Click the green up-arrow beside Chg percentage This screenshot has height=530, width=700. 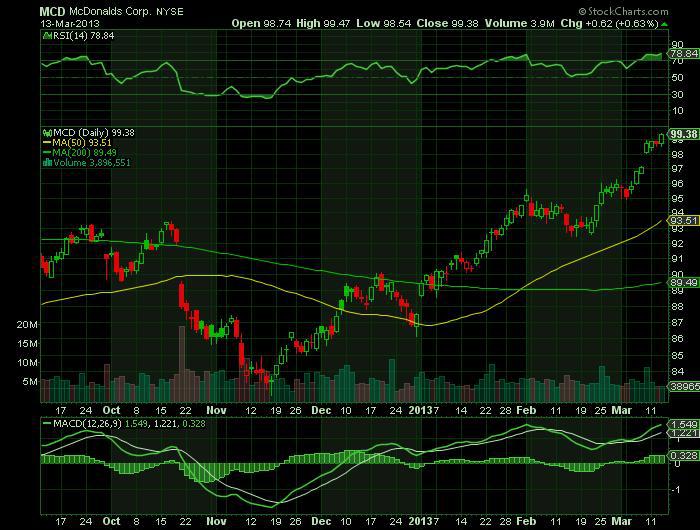[x=664, y=24]
